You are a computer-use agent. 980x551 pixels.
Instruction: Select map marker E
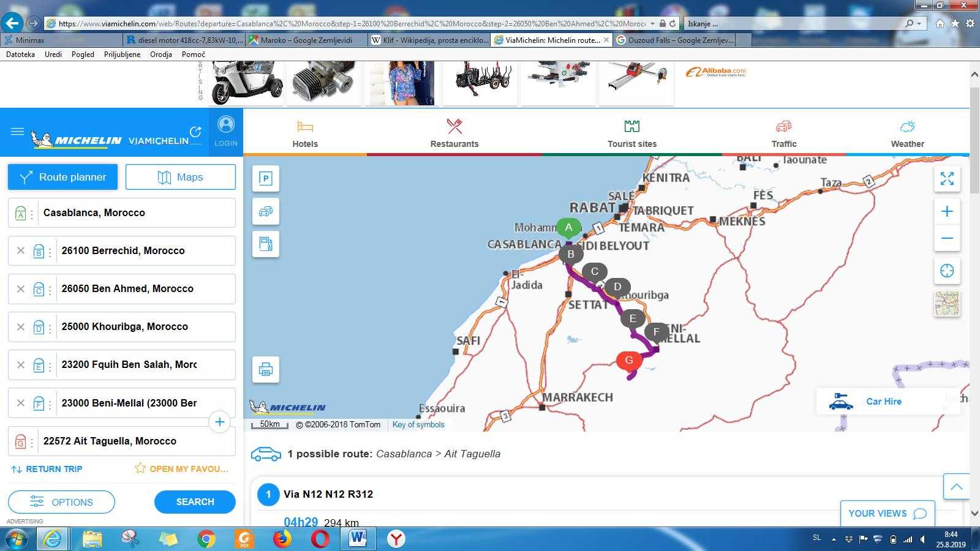[x=633, y=318]
